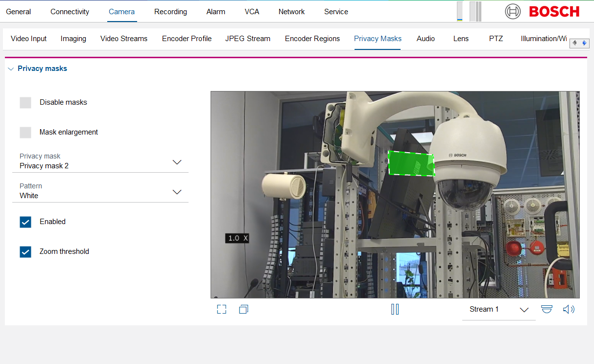Select the green privacy mask in video

[411, 163]
